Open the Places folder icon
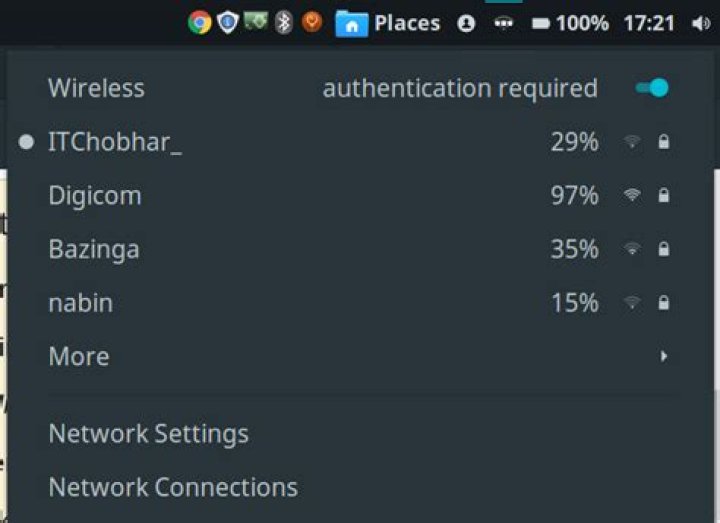 [352, 23]
